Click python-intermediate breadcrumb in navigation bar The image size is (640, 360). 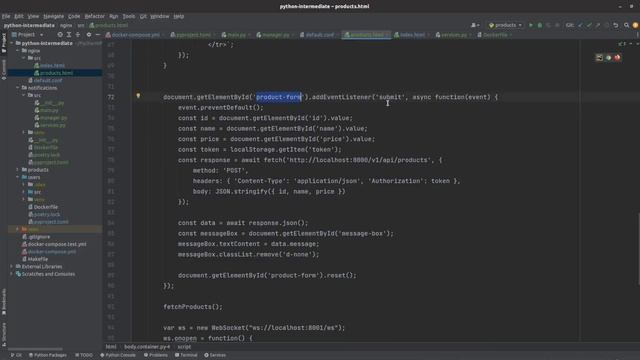[x=29, y=25]
